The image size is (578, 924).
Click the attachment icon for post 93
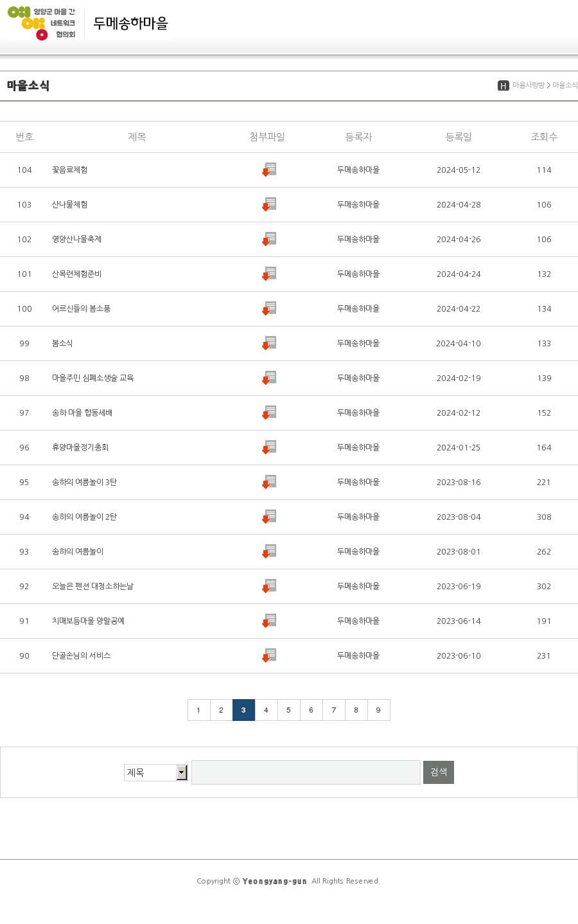click(x=269, y=551)
